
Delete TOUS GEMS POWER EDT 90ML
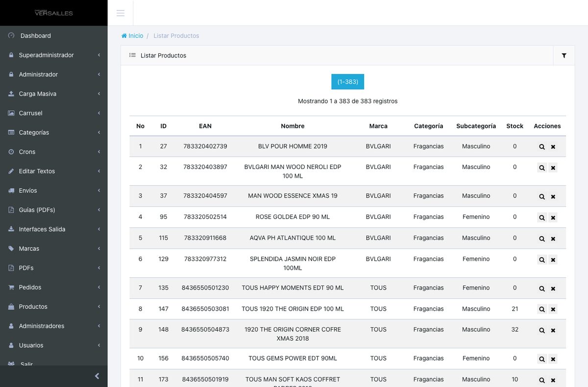click(x=553, y=359)
